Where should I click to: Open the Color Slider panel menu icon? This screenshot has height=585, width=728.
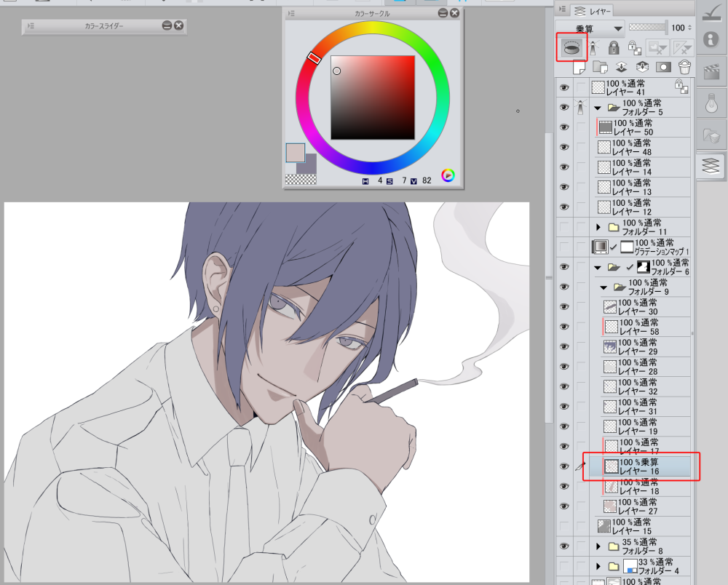coord(31,26)
